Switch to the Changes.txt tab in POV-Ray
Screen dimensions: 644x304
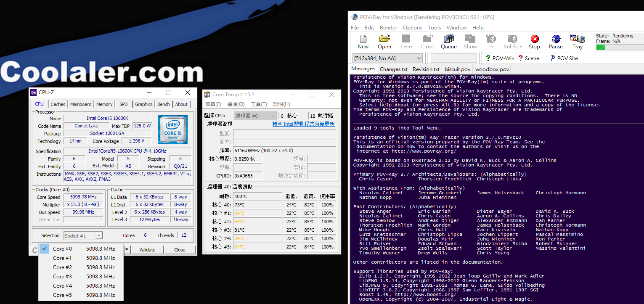pos(393,69)
